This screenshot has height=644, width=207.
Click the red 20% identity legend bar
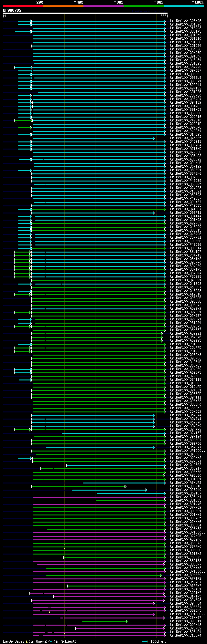pyautogui.click(x=23, y=6)
